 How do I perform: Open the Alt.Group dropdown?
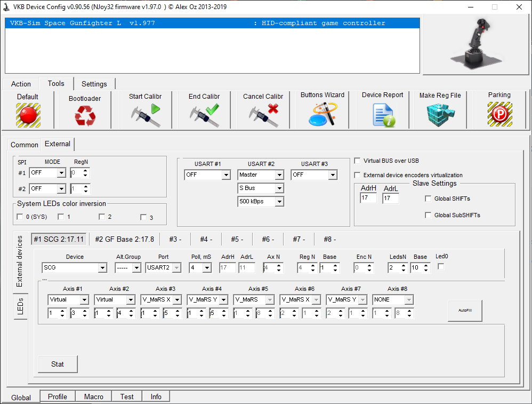click(137, 268)
